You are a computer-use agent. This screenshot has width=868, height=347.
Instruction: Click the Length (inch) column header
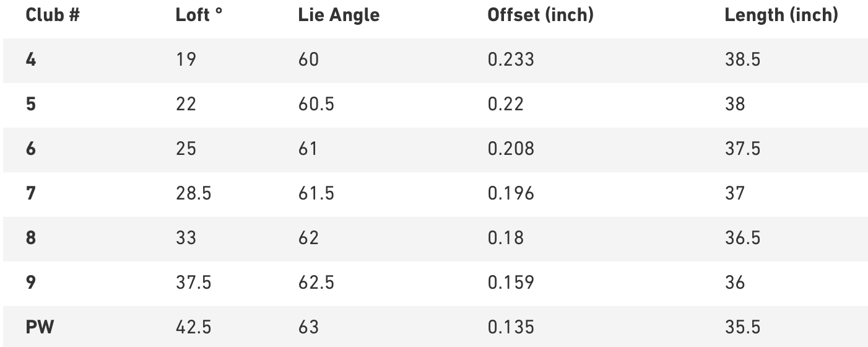tap(781, 15)
